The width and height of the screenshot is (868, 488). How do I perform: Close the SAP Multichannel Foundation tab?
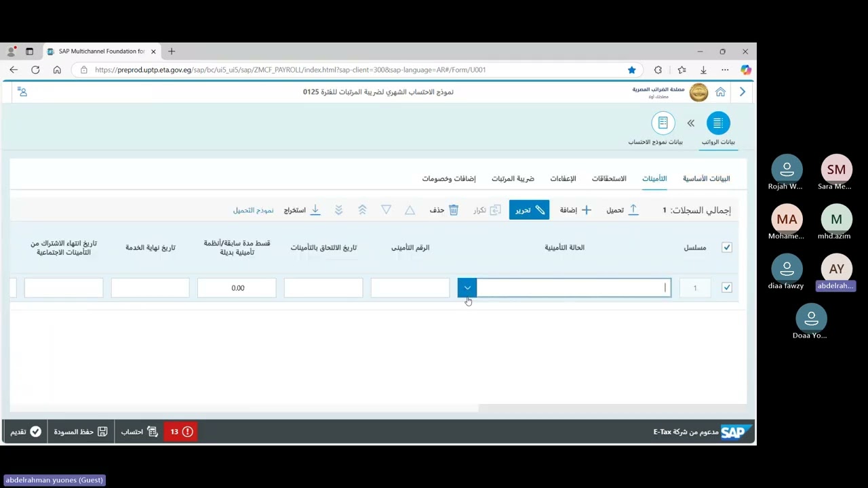tap(153, 52)
